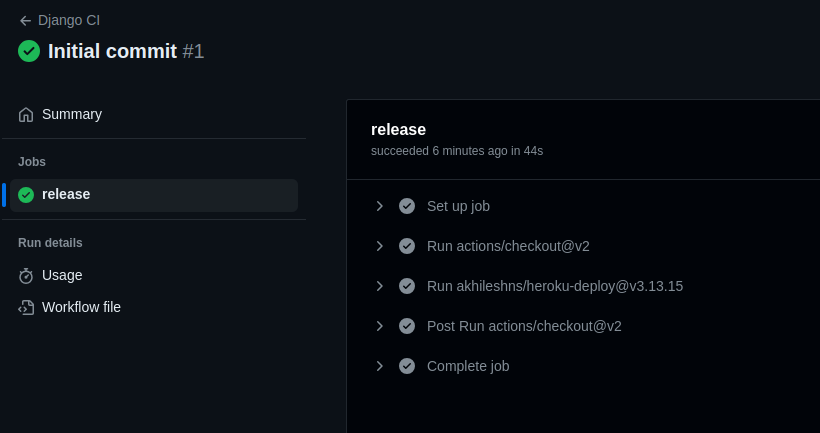This screenshot has width=820, height=433.
Task: Expand the Run actions/checkout@v2 step chevron
Action: pyautogui.click(x=380, y=246)
